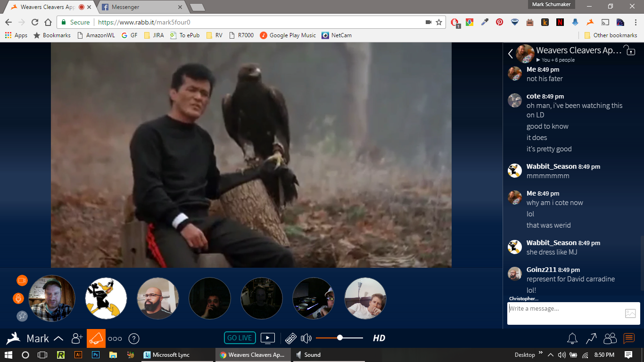Click the eyedropper color picker extension
Screen dimensions: 644x362
[484, 22]
